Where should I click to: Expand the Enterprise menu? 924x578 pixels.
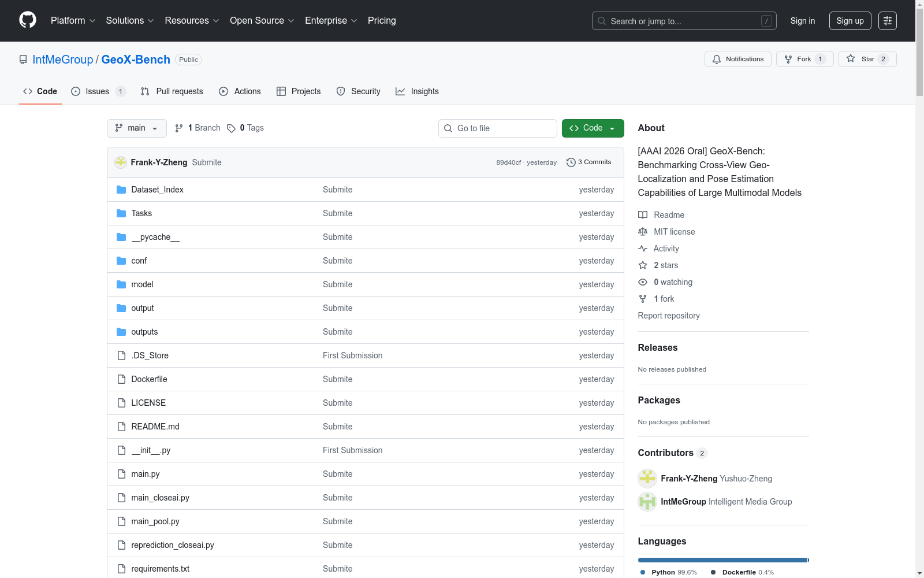click(x=331, y=21)
